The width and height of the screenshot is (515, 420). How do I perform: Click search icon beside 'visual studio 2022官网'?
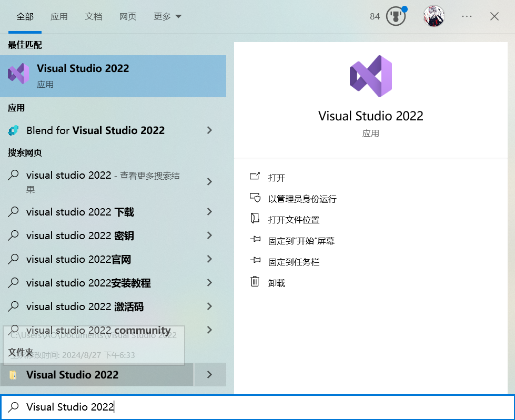(x=13, y=259)
